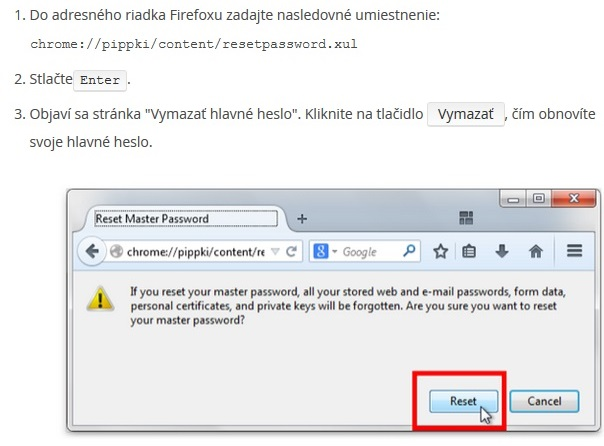Click the Vymazať button in instructions
Image resolution: width=604 pixels, height=446 pixels.
point(466,115)
